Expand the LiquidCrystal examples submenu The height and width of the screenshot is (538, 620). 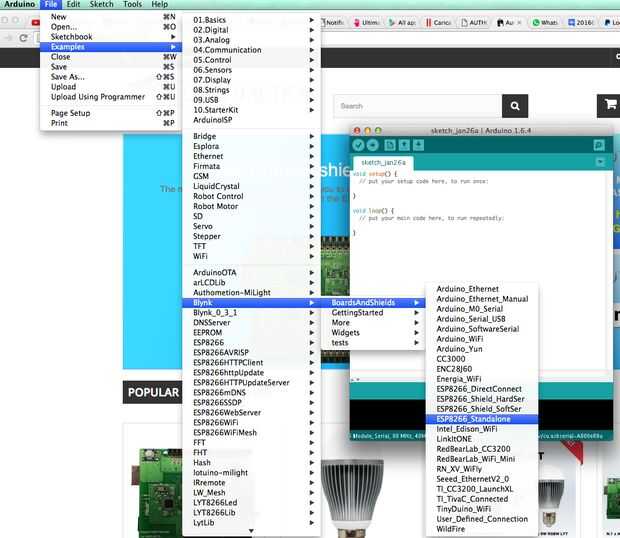tap(251, 186)
